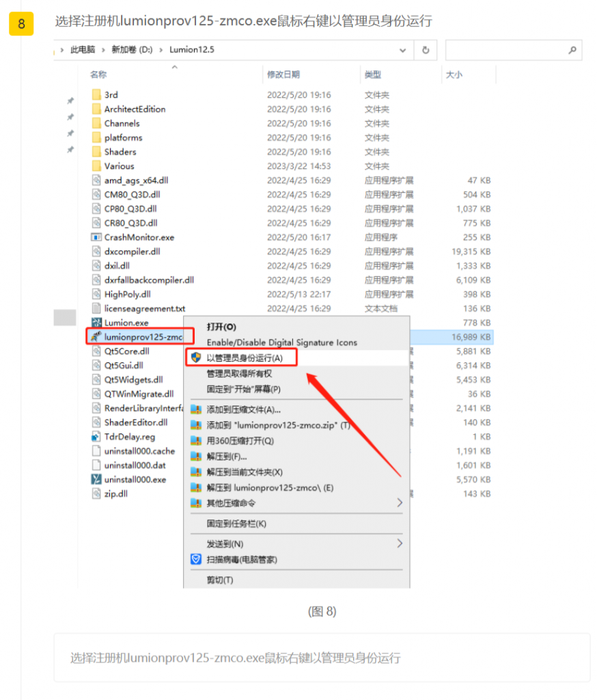
Task: Click the TdrDelay.reg registry file icon
Action: coord(96,437)
